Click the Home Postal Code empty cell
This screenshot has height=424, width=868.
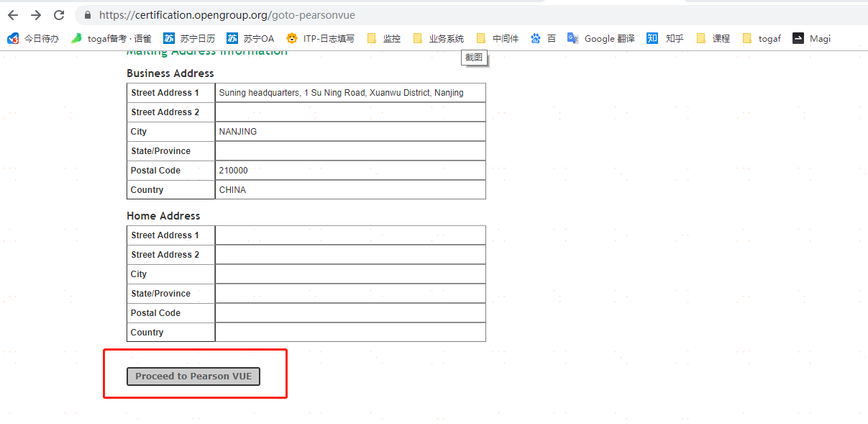point(350,313)
